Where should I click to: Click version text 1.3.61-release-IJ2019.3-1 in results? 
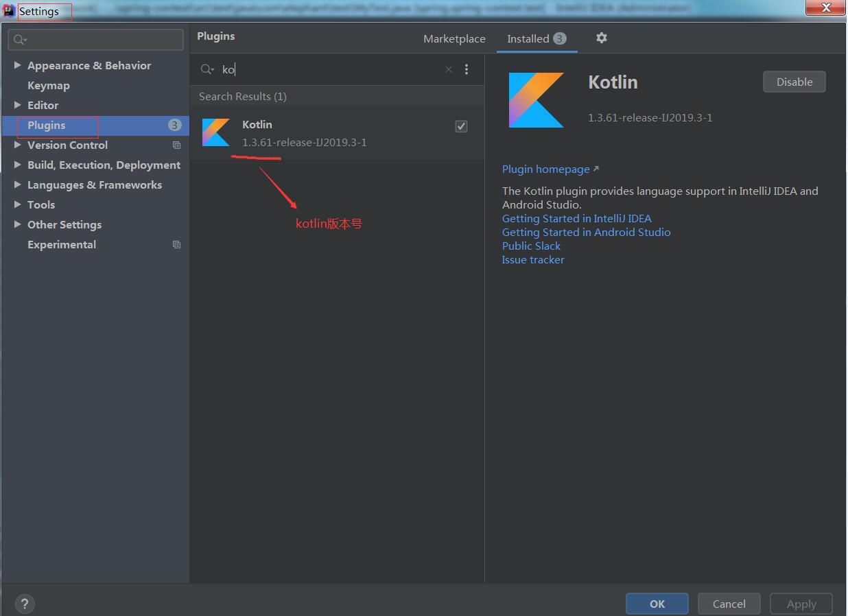(305, 143)
